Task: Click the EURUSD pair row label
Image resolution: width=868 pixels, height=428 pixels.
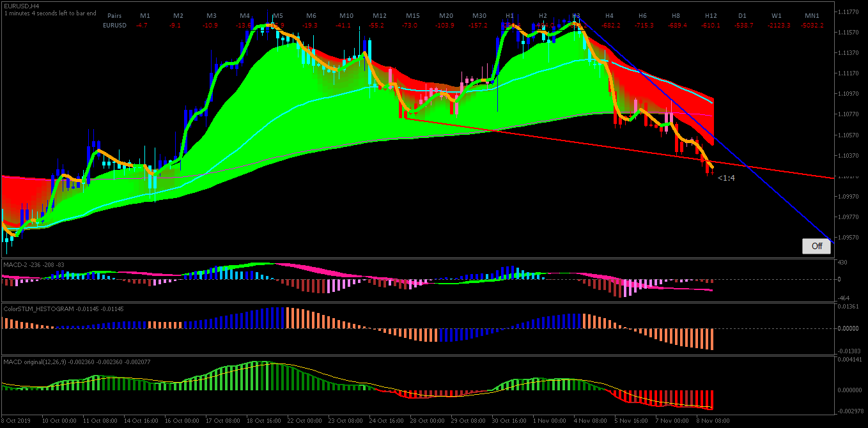Action: point(115,26)
